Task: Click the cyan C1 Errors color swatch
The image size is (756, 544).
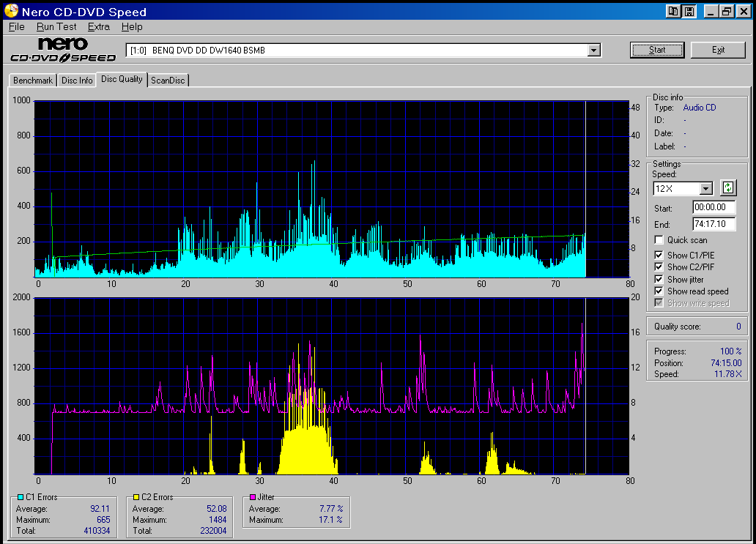Action: (21, 497)
